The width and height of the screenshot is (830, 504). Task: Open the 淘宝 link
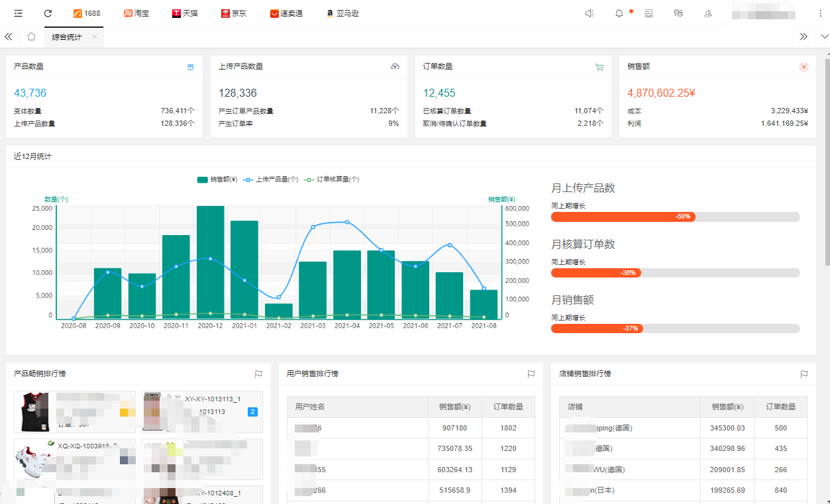136,13
